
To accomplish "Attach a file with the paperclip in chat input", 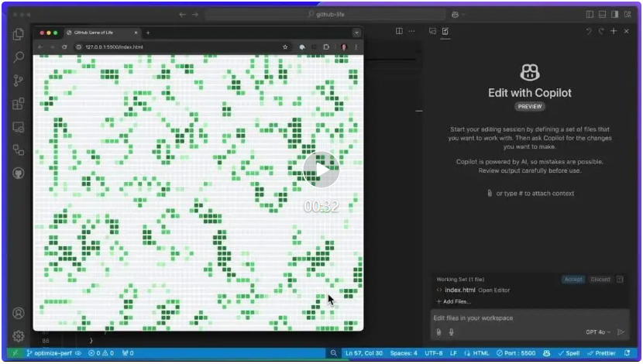I will tap(438, 332).
